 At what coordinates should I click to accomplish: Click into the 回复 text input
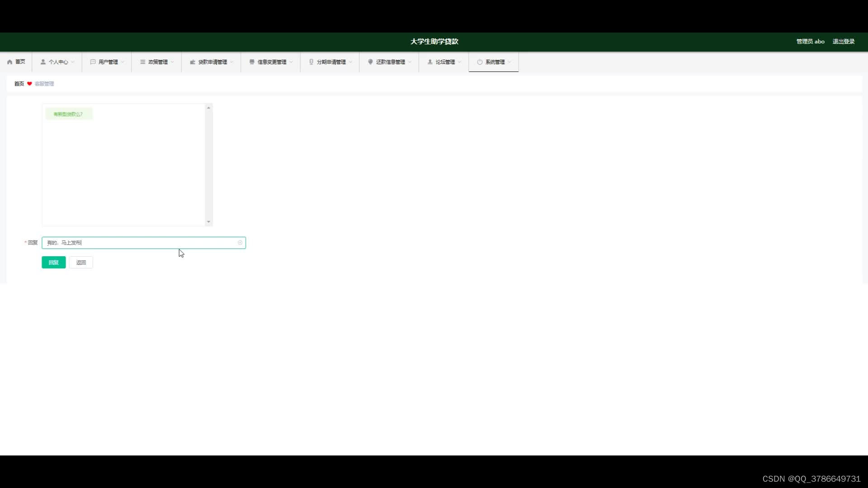[x=144, y=243]
